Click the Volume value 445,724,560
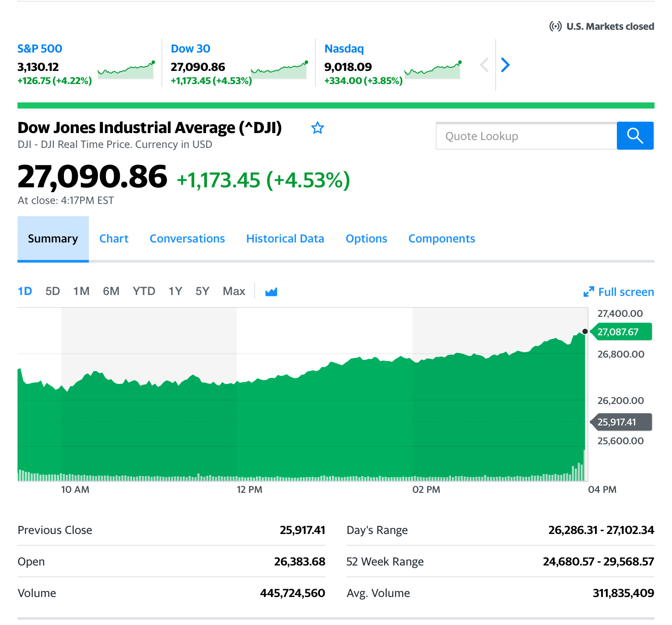 293,593
